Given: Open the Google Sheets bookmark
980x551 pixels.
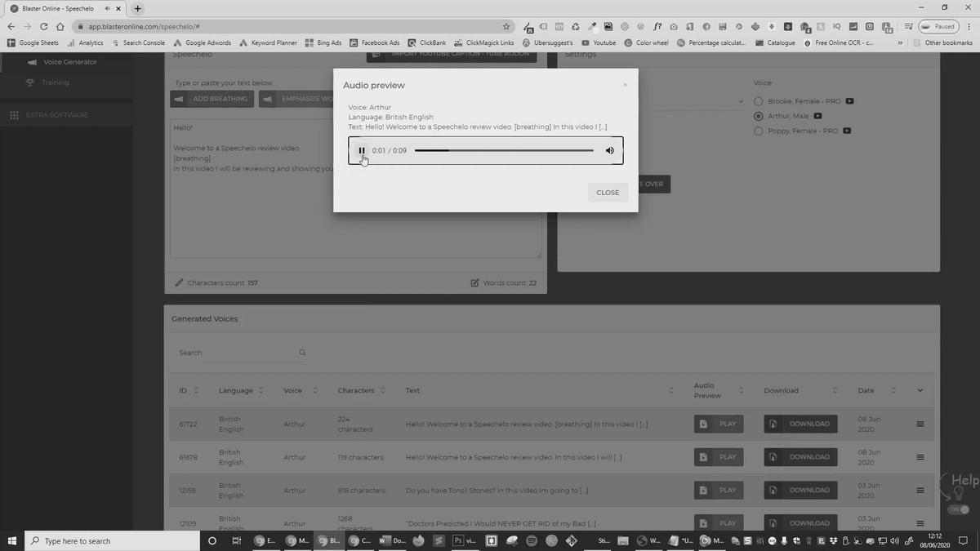Looking at the screenshot, I should [x=33, y=42].
